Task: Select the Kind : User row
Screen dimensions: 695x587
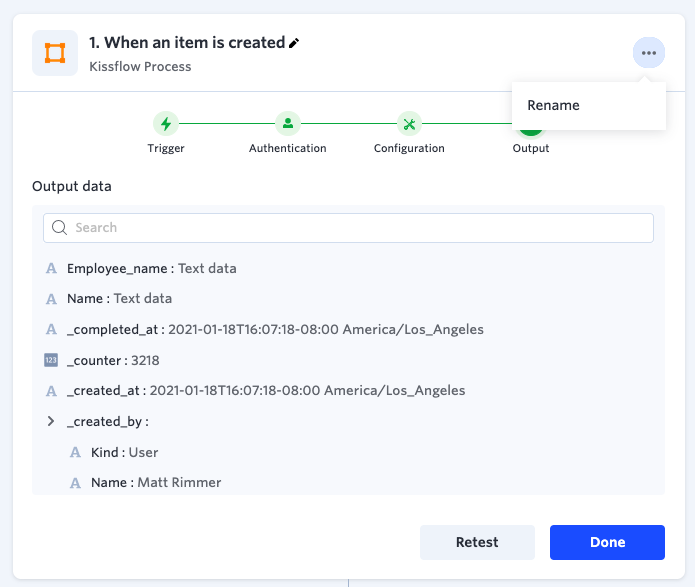Action: pyautogui.click(x=124, y=452)
